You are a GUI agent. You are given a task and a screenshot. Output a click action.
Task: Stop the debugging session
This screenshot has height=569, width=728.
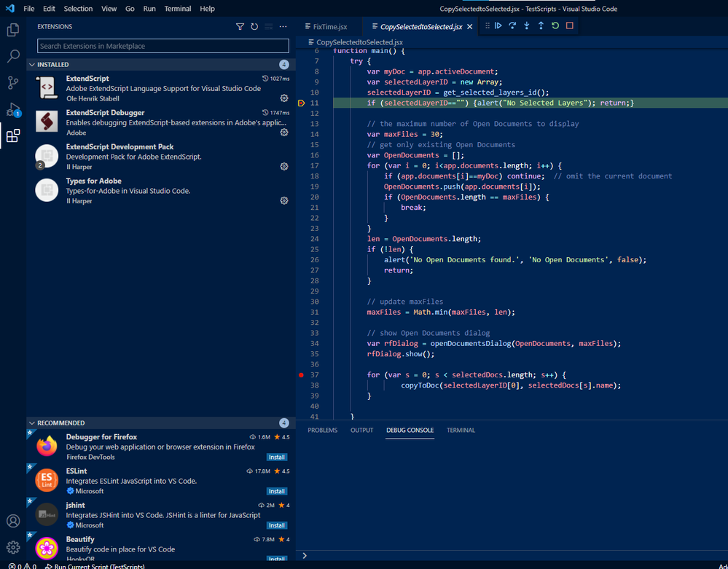[570, 26]
